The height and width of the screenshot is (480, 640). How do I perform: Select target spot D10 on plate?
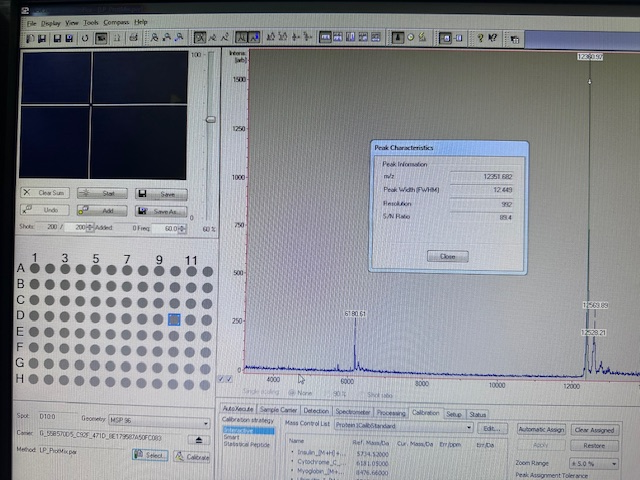[x=175, y=319]
